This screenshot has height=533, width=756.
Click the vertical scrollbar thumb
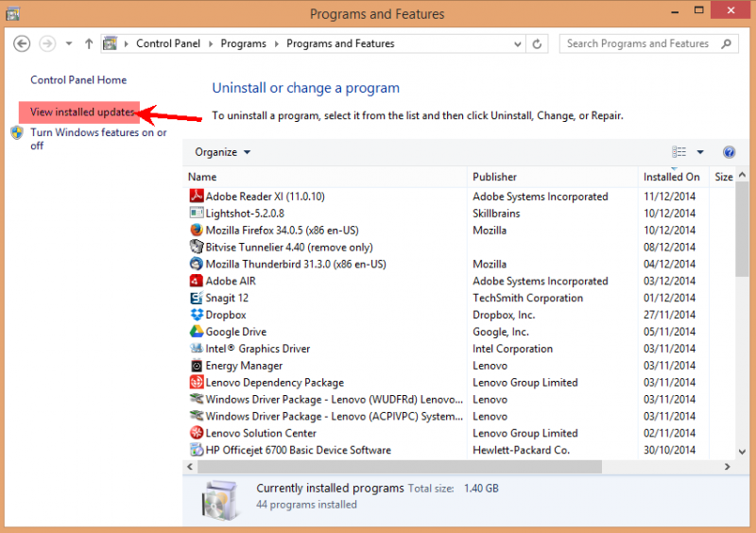click(742, 230)
